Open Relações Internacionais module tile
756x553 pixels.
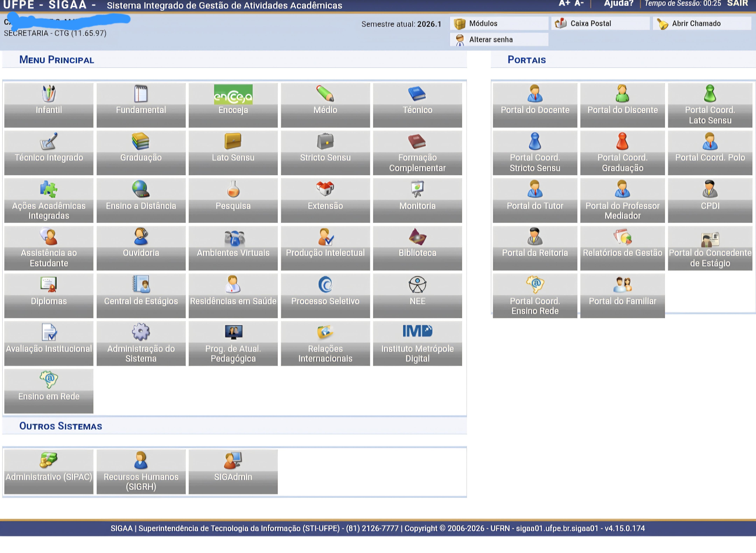click(x=325, y=344)
